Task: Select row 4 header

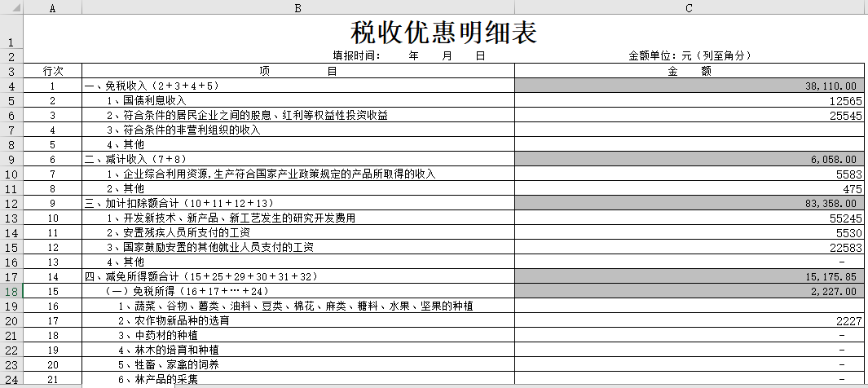Action: point(11,86)
